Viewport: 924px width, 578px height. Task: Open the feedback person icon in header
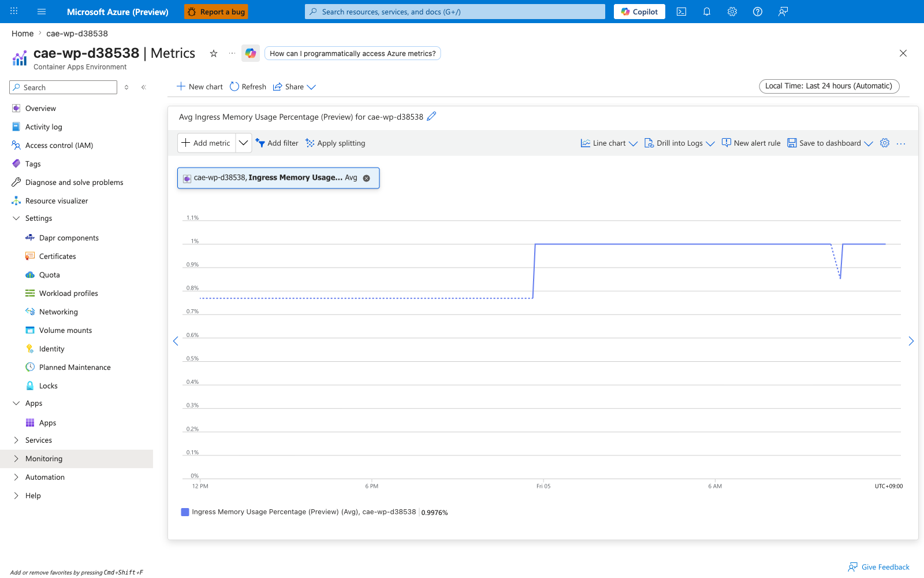pos(783,12)
